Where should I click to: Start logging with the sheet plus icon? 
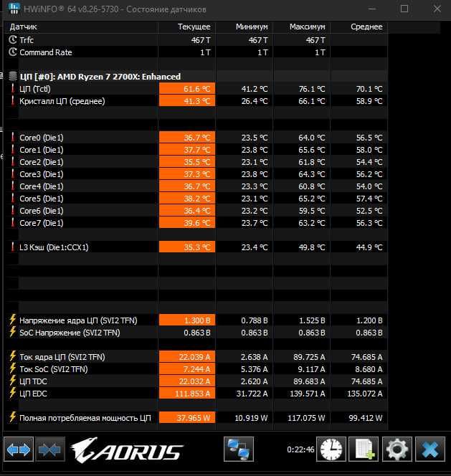pos(364,449)
